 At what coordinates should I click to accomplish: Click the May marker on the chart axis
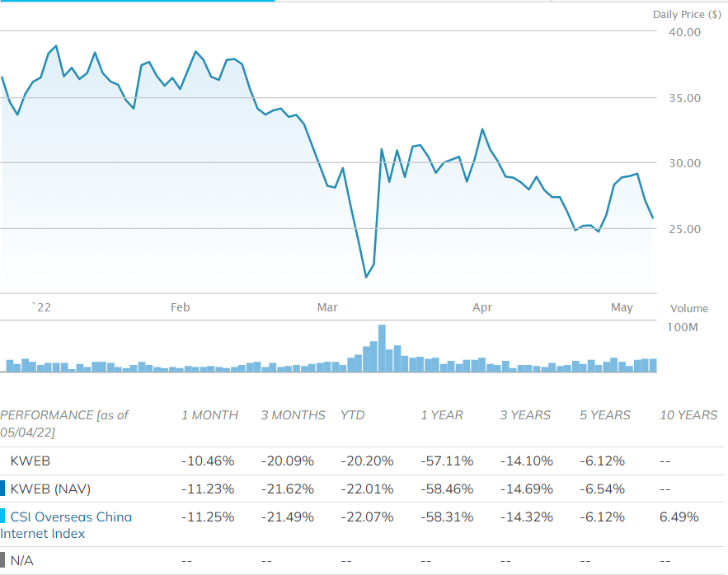click(x=622, y=307)
